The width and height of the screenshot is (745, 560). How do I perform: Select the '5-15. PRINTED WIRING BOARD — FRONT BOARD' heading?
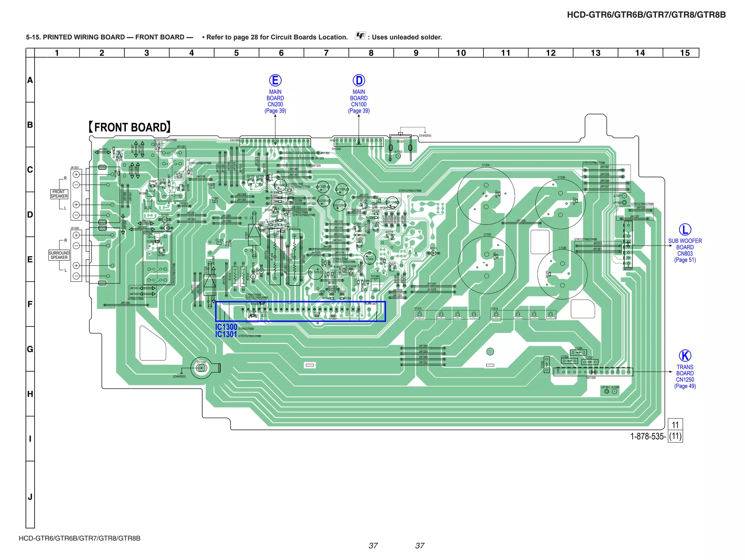tap(109, 37)
